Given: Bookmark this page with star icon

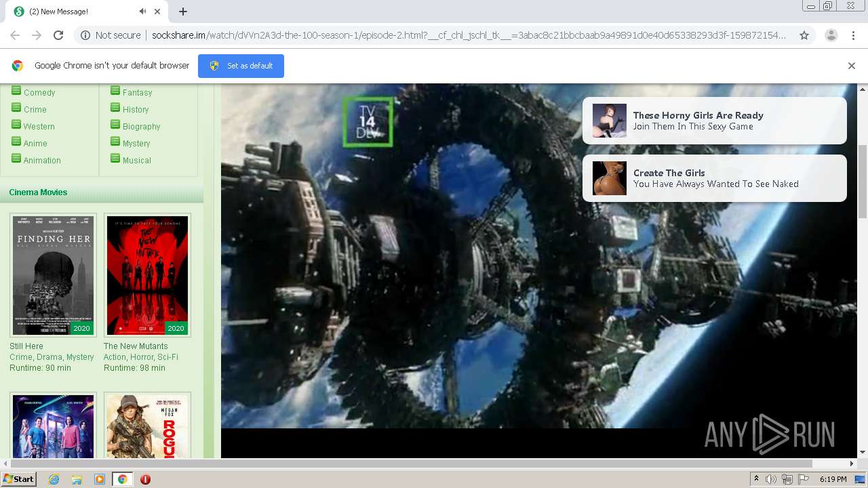Looking at the screenshot, I should (804, 35).
